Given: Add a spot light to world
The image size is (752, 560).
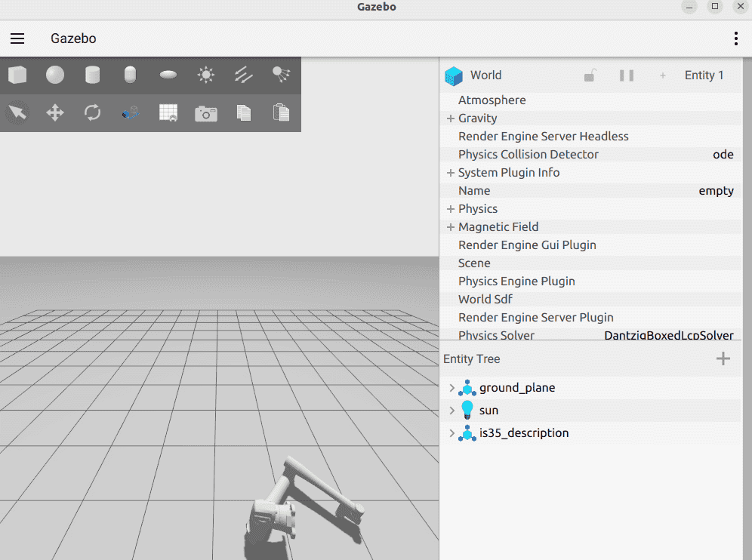Looking at the screenshot, I should 281,74.
